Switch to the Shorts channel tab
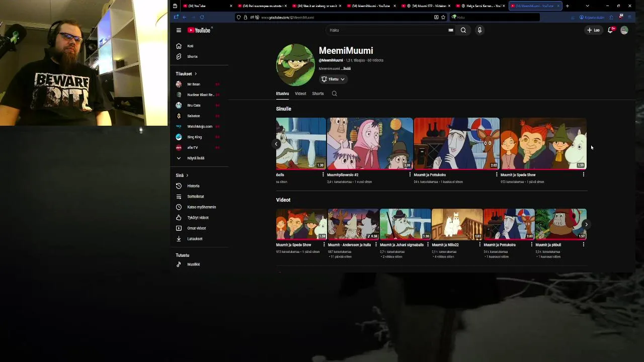 coord(318,94)
